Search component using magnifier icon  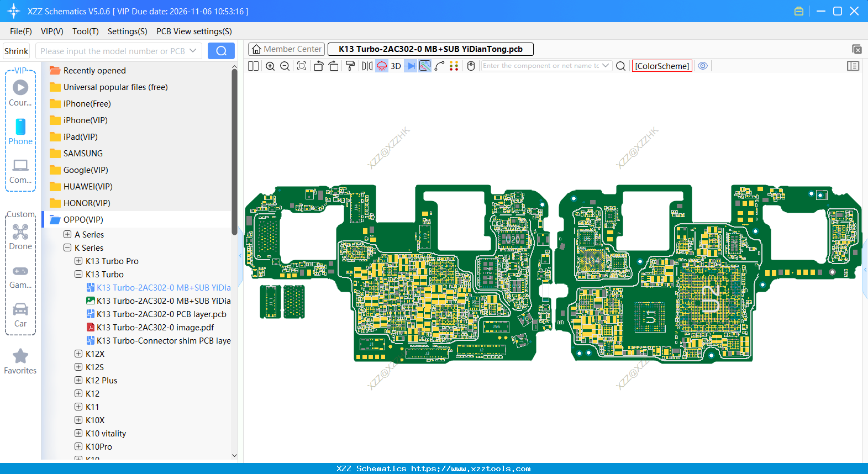620,66
